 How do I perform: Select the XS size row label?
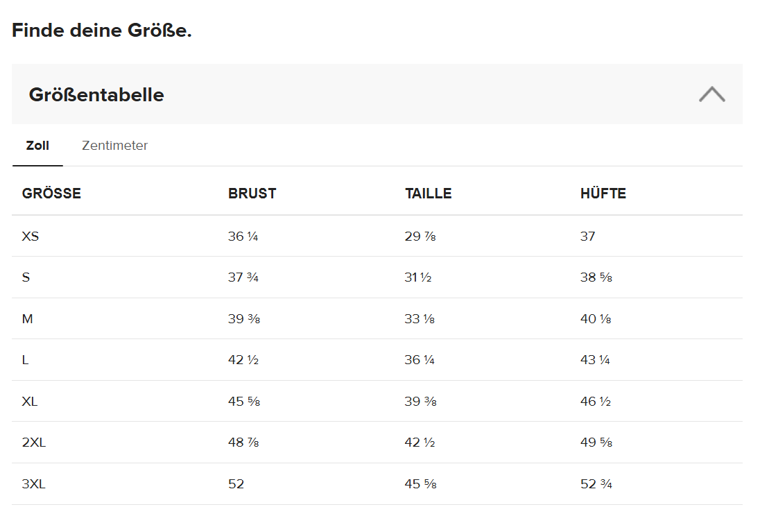click(x=30, y=237)
